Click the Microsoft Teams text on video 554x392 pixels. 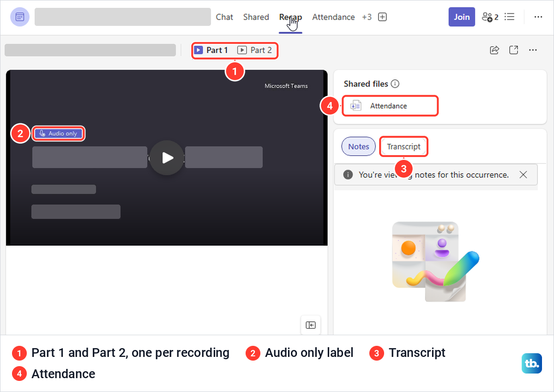coord(286,86)
